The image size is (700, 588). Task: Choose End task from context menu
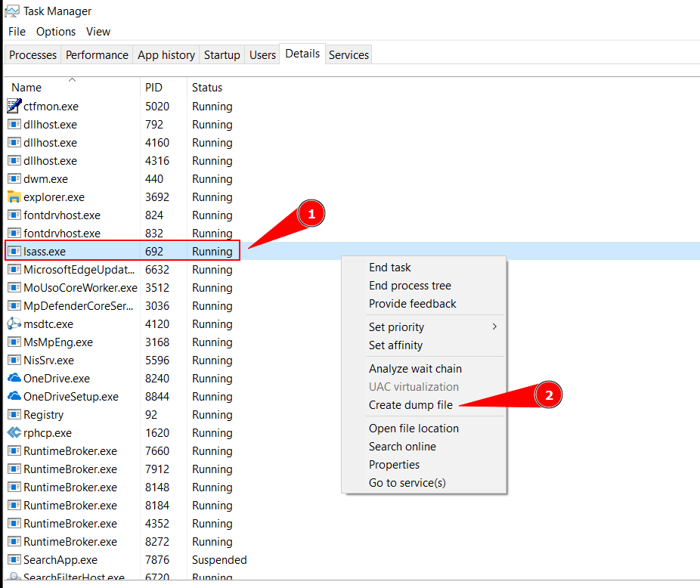click(390, 268)
